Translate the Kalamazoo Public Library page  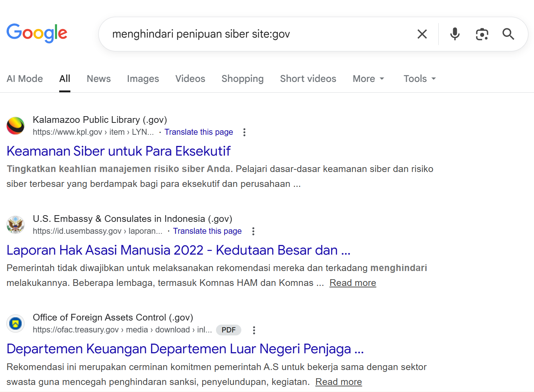198,132
